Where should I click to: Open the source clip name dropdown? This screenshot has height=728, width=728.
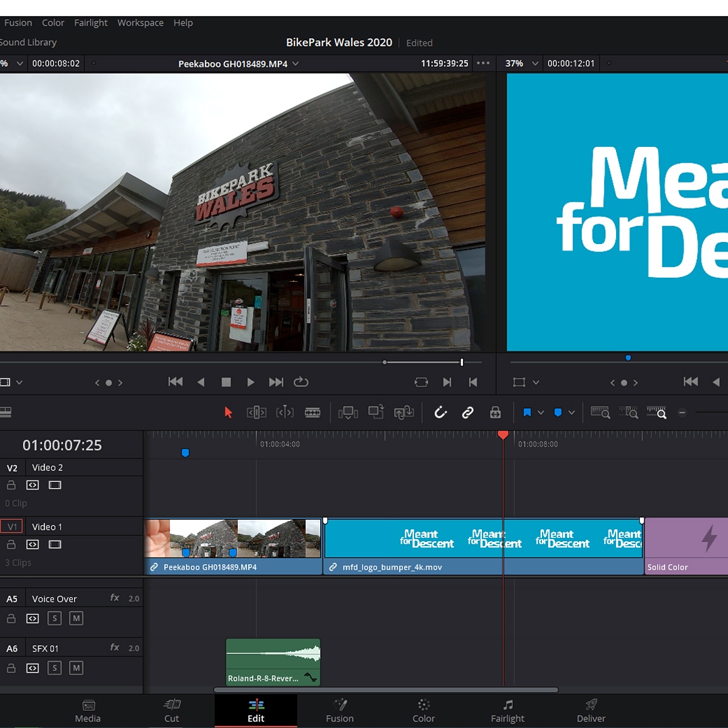tap(296, 63)
